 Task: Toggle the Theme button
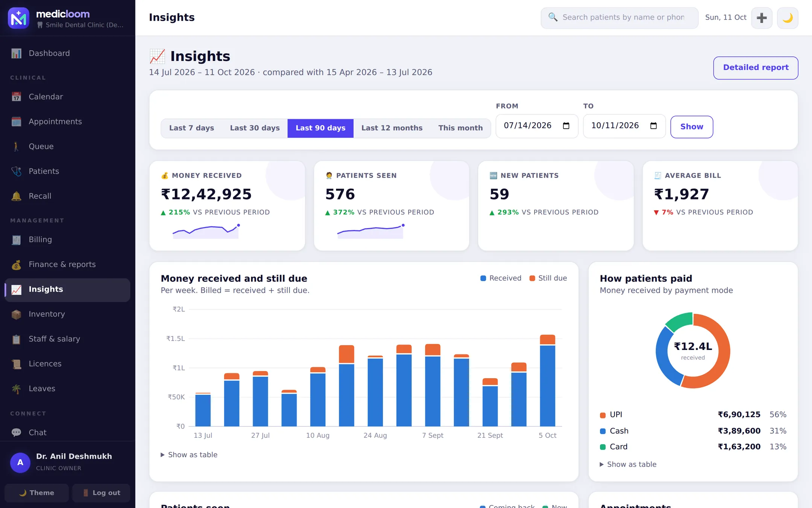tap(36, 493)
